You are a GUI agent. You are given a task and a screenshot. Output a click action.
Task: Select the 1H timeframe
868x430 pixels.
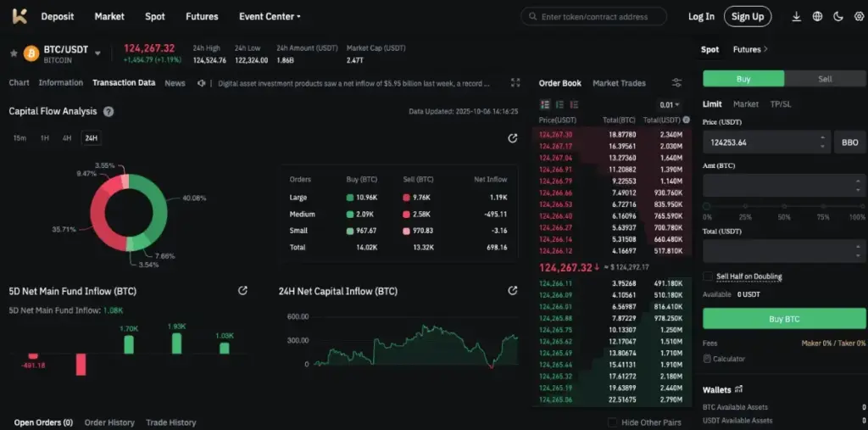[44, 138]
